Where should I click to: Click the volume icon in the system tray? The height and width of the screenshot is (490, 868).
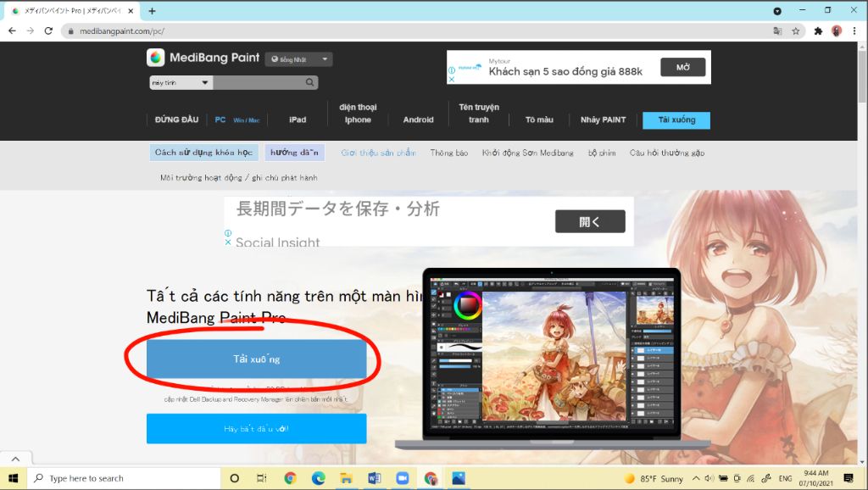(709, 478)
